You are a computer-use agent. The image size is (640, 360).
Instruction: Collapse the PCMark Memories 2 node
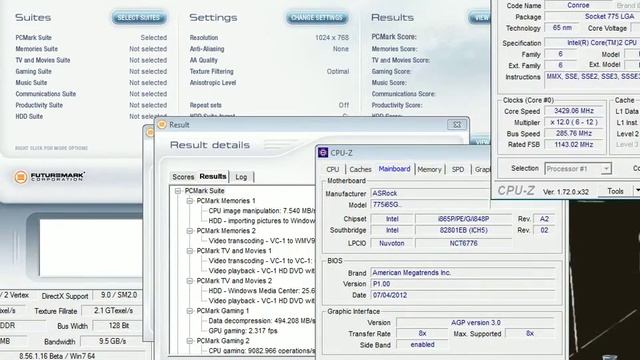point(190,231)
